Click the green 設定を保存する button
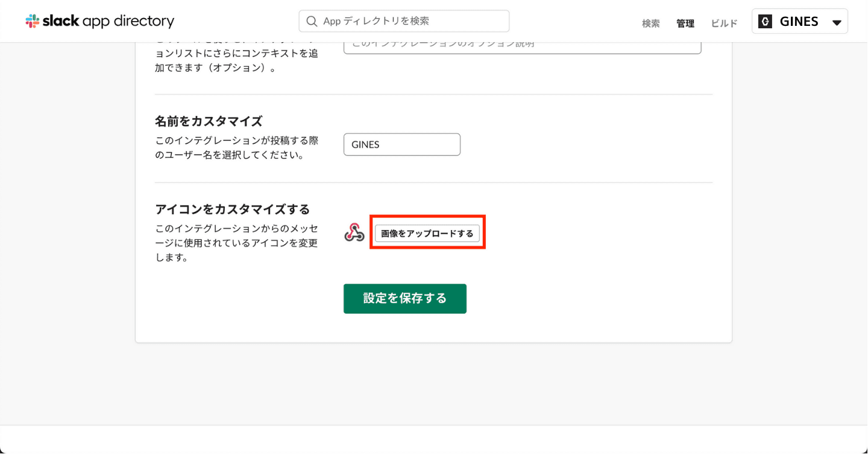 tap(404, 299)
